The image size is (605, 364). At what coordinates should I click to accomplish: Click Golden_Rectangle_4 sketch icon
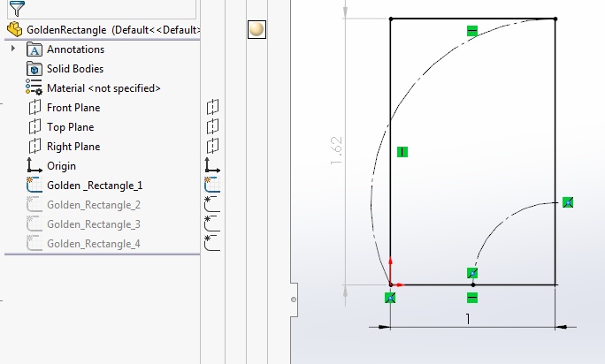(34, 243)
